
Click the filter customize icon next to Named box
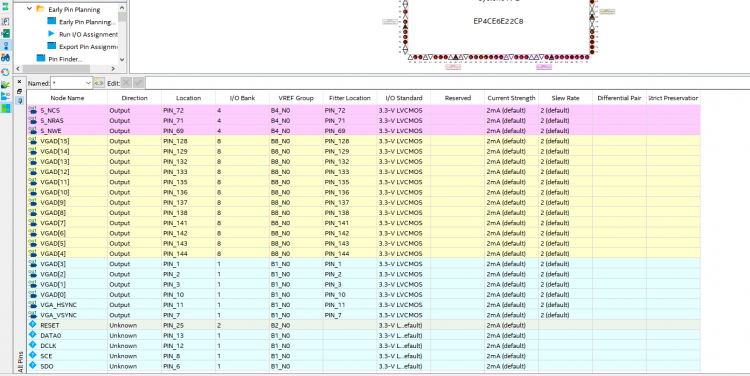coord(99,83)
